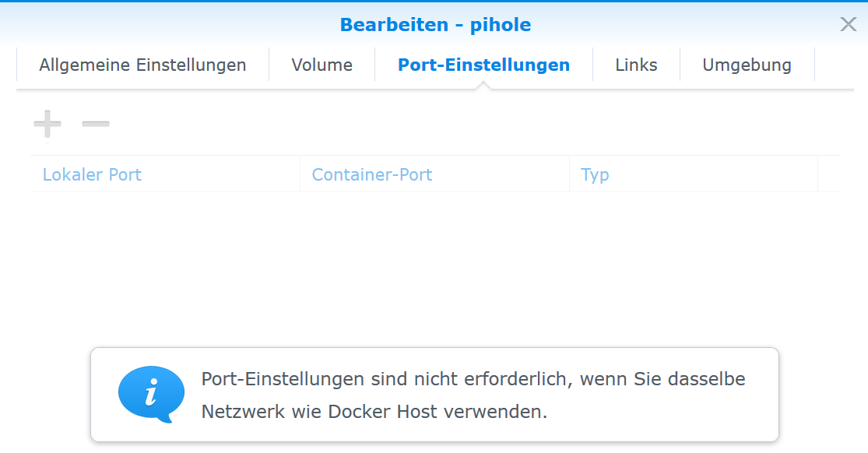This screenshot has height=453, width=868.
Task: Add a new port mapping with plus icon
Action: click(47, 124)
